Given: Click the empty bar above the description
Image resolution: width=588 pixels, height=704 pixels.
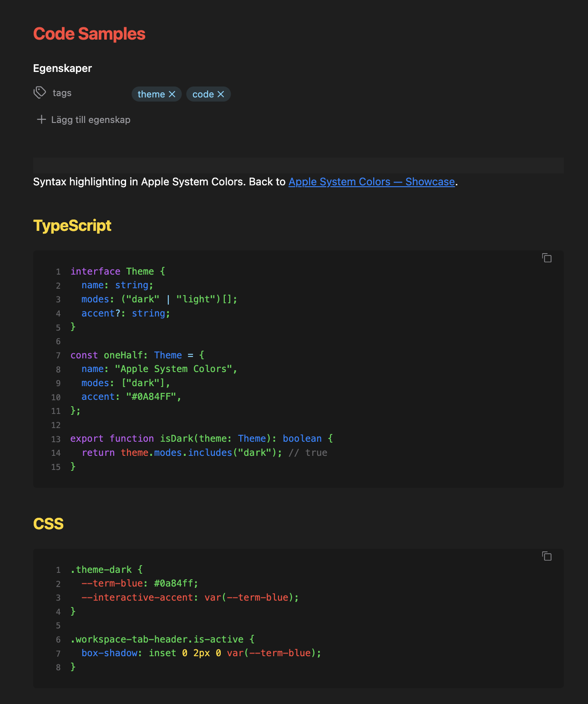Looking at the screenshot, I should [299, 165].
